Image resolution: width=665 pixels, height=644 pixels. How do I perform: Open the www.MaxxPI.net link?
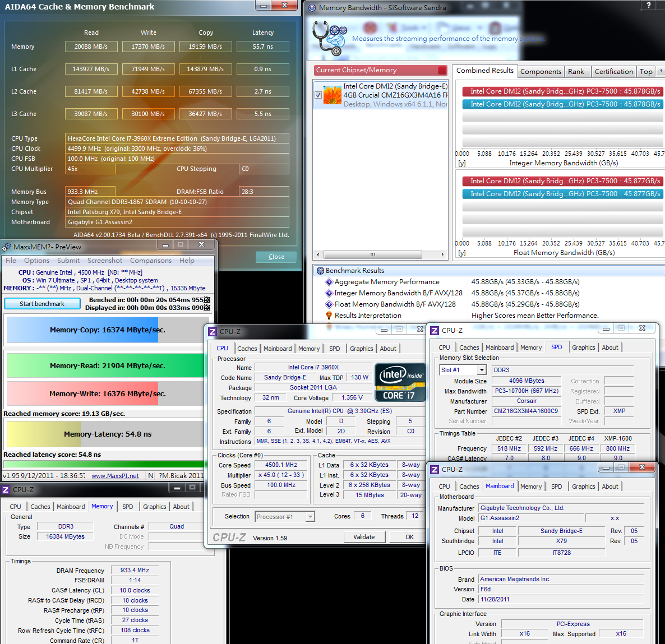(116, 476)
